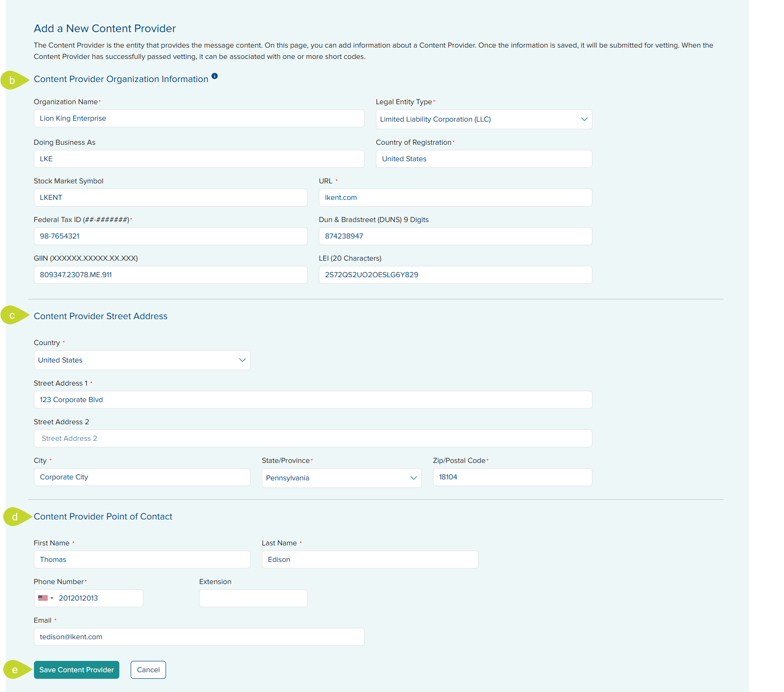Expand the State/Province dropdown showing Pennsylvania

point(342,478)
